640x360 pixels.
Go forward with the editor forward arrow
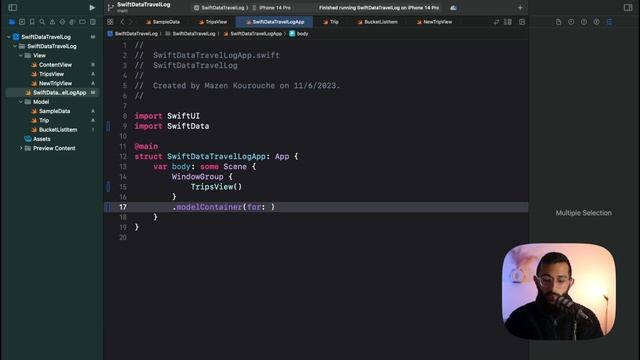click(131, 22)
